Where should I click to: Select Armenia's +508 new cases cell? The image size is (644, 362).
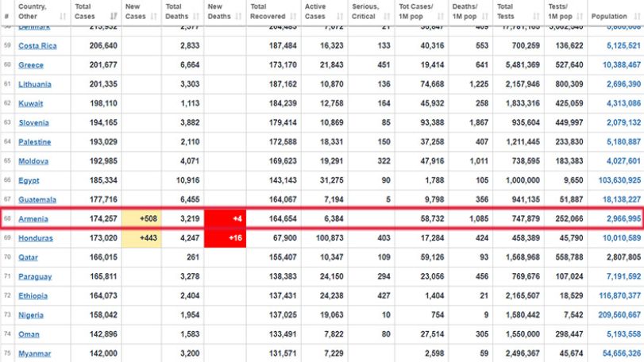[x=141, y=219]
